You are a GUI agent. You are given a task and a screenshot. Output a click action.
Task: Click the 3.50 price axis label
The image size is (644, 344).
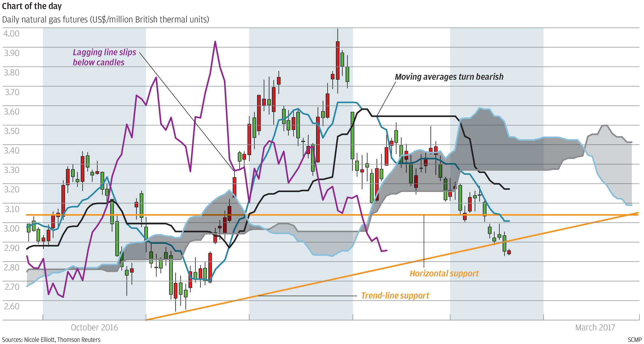(x=11, y=131)
